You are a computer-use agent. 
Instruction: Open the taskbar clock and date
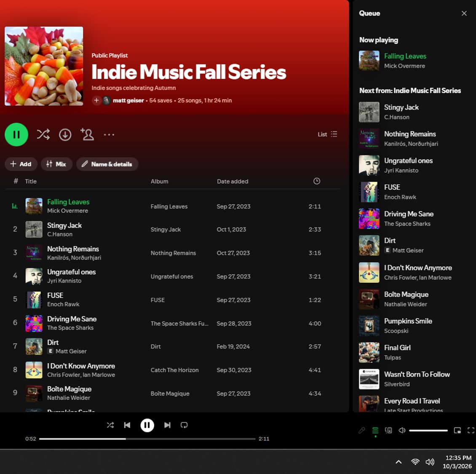[x=457, y=462]
